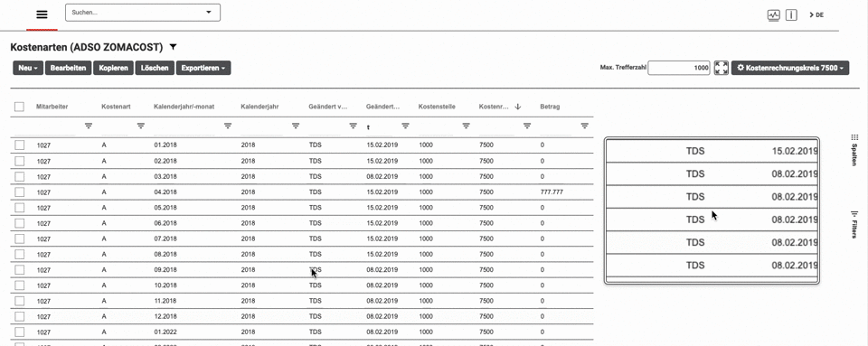Check the row checkbox for 06.2018
The width and height of the screenshot is (868, 346).
tap(20, 223)
